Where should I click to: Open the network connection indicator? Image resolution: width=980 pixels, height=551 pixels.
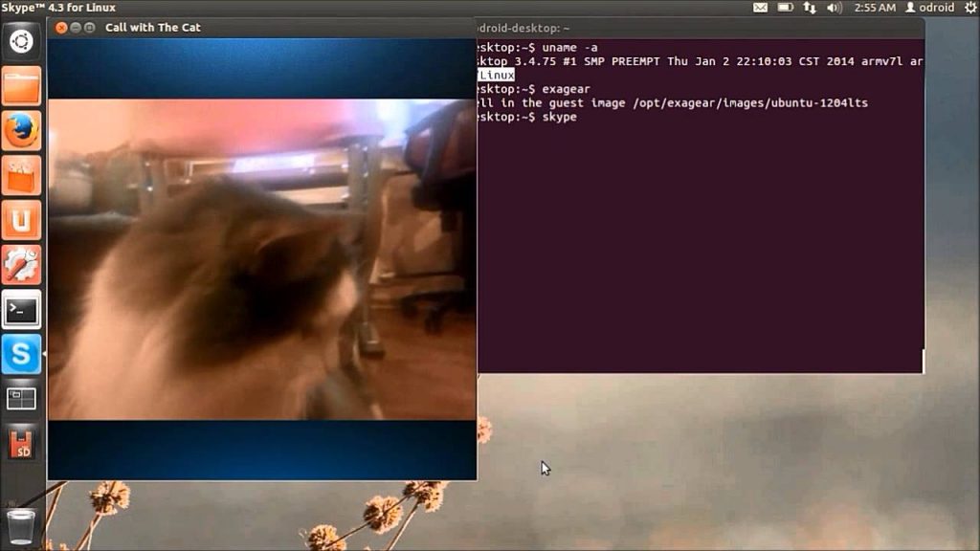click(810, 8)
